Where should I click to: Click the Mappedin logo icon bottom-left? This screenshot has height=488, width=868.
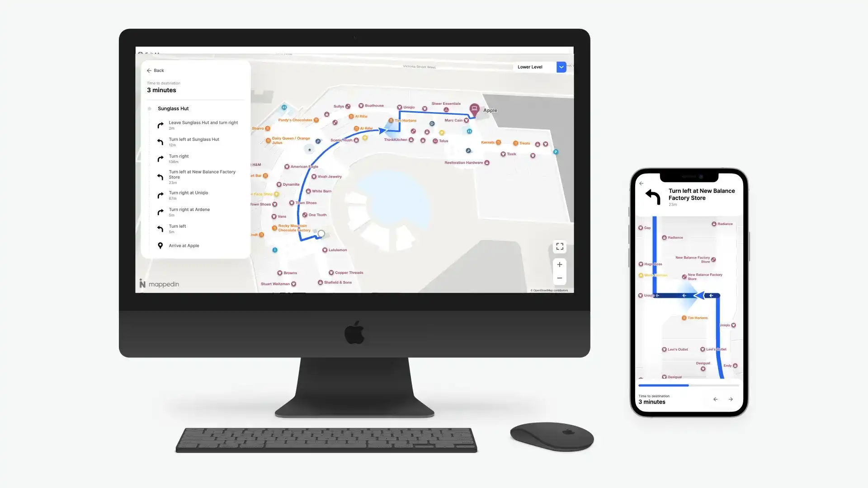[x=142, y=284]
